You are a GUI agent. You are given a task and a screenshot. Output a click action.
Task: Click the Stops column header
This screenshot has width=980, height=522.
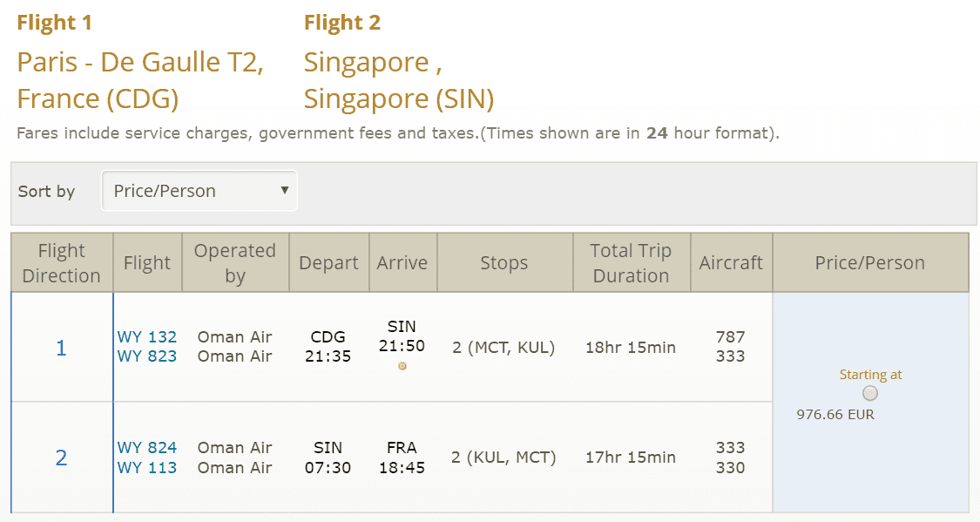504,262
